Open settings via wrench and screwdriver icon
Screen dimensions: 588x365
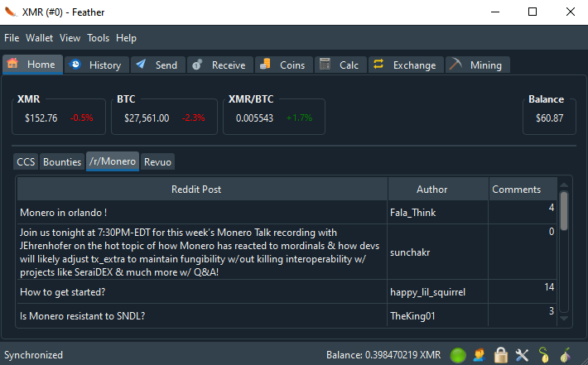[523, 355]
